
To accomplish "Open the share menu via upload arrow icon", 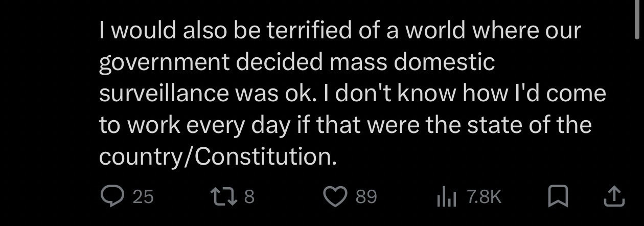I will [613, 197].
